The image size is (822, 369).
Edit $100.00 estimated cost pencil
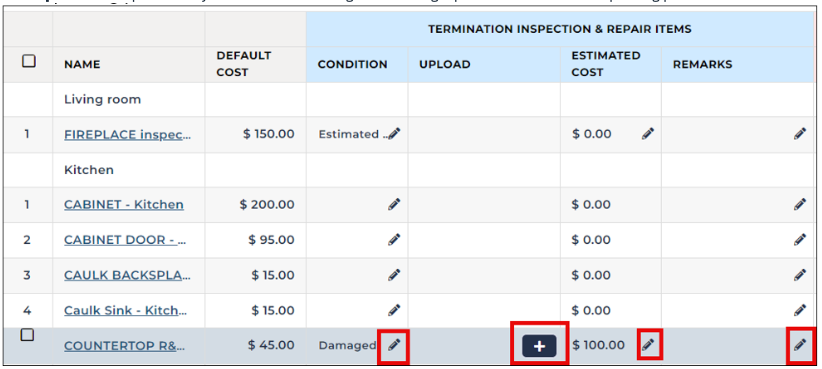(648, 344)
